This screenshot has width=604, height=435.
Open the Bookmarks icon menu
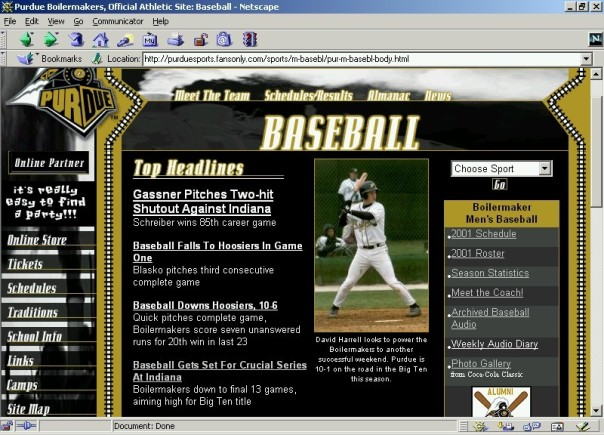[x=25, y=59]
